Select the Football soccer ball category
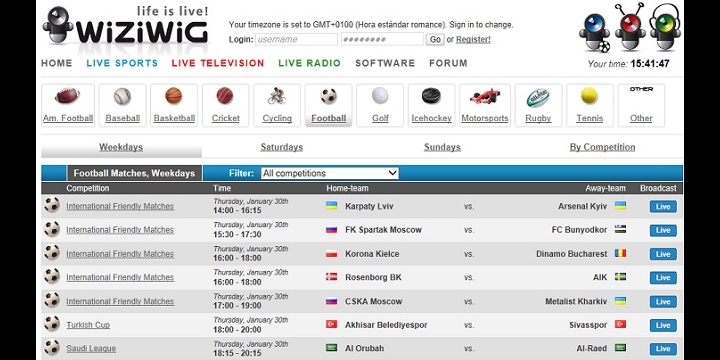720x360 pixels. click(328, 96)
